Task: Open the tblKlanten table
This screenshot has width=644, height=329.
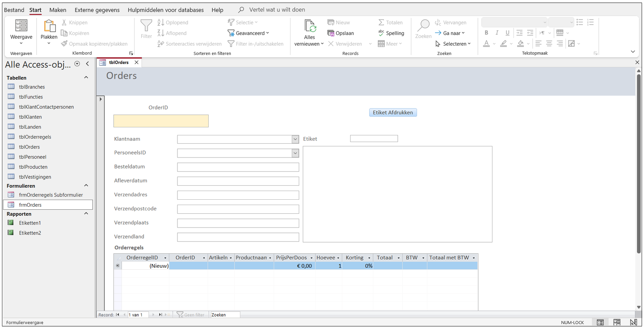Action: [x=30, y=117]
